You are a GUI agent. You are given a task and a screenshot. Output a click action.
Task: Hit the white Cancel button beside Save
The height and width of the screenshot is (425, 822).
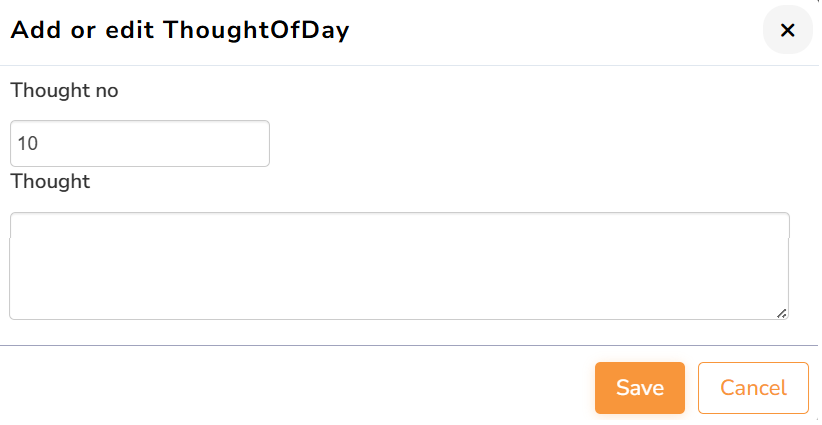[753, 388]
